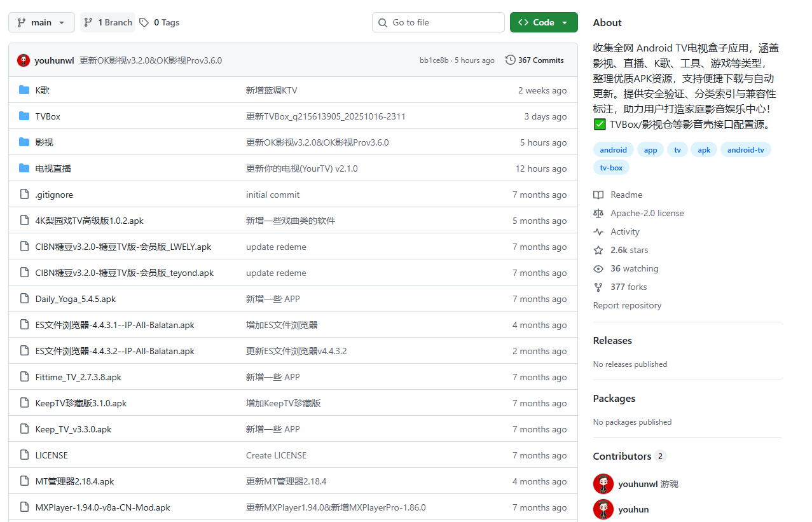The image size is (812, 522).
Task: Click the tag icon beside 0 Tags
Action: pyautogui.click(x=144, y=22)
